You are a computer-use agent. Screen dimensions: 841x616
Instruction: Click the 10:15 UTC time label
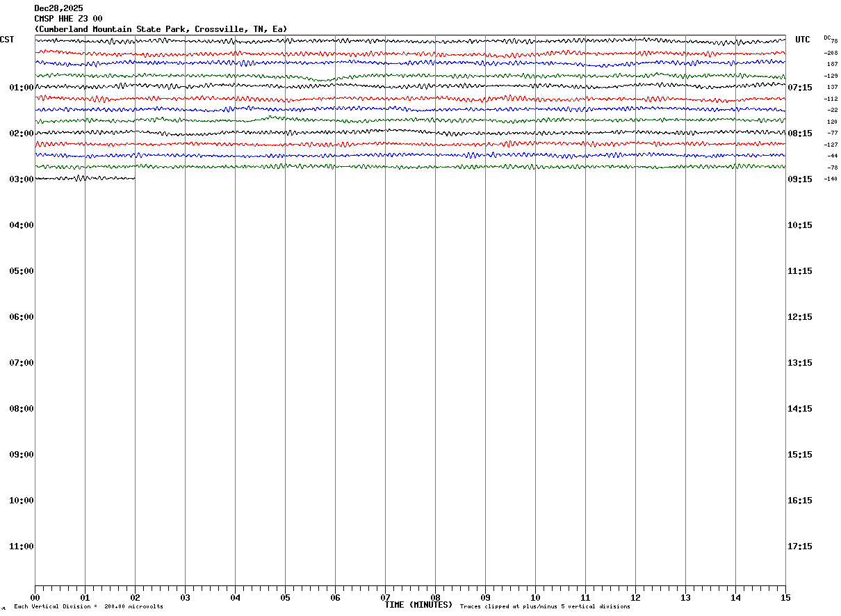(x=800, y=225)
